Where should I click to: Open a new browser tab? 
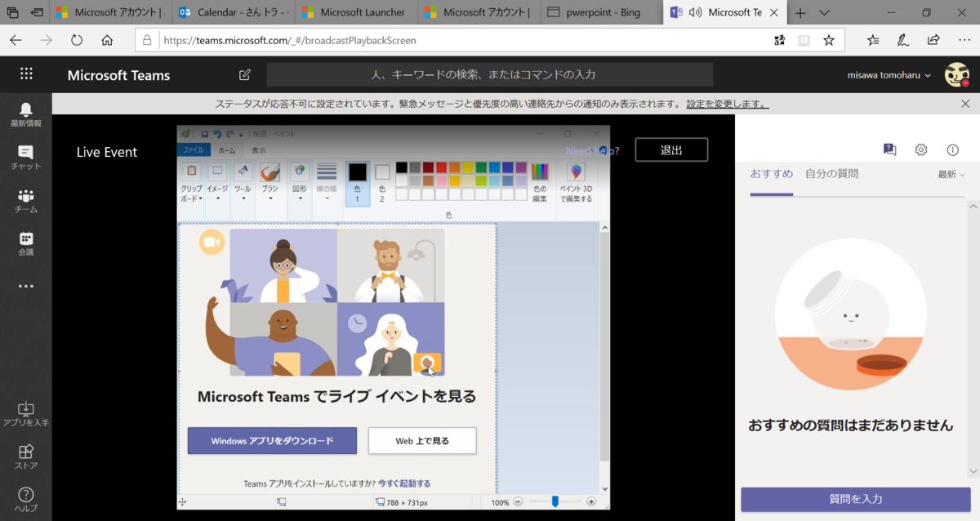(801, 13)
